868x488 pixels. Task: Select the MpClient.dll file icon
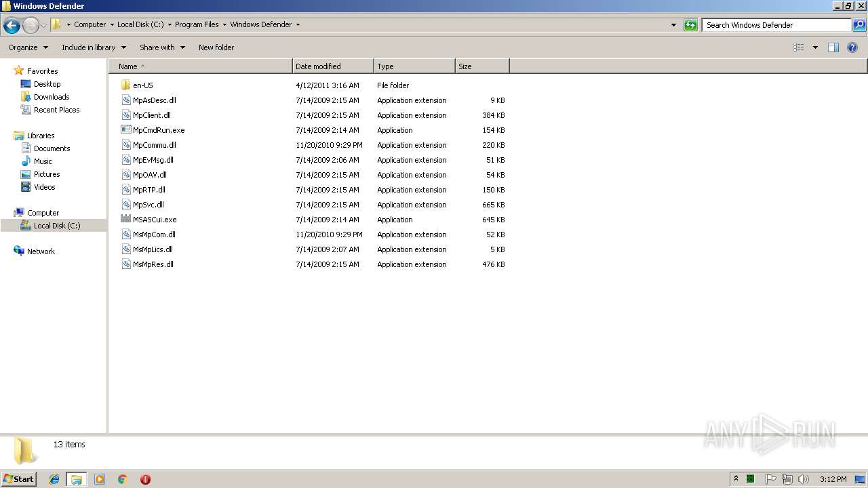point(126,115)
